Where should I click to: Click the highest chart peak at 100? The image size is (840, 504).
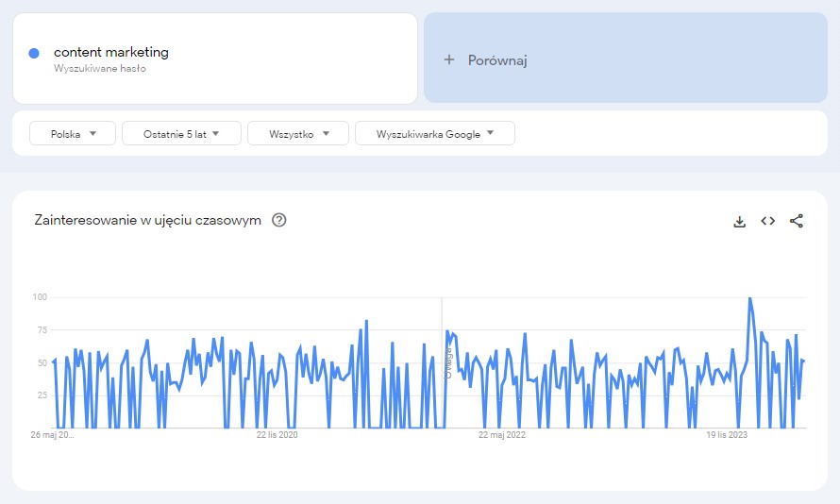tap(749, 298)
